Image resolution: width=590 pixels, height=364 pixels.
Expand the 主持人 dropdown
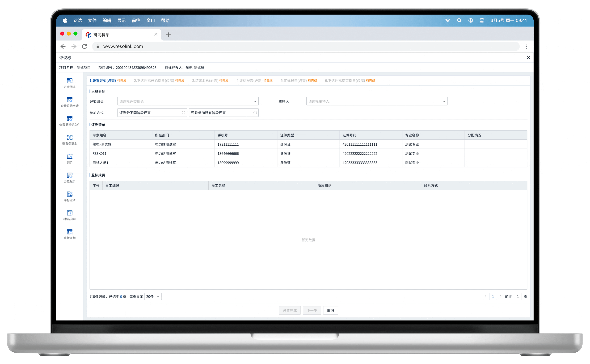tap(377, 101)
